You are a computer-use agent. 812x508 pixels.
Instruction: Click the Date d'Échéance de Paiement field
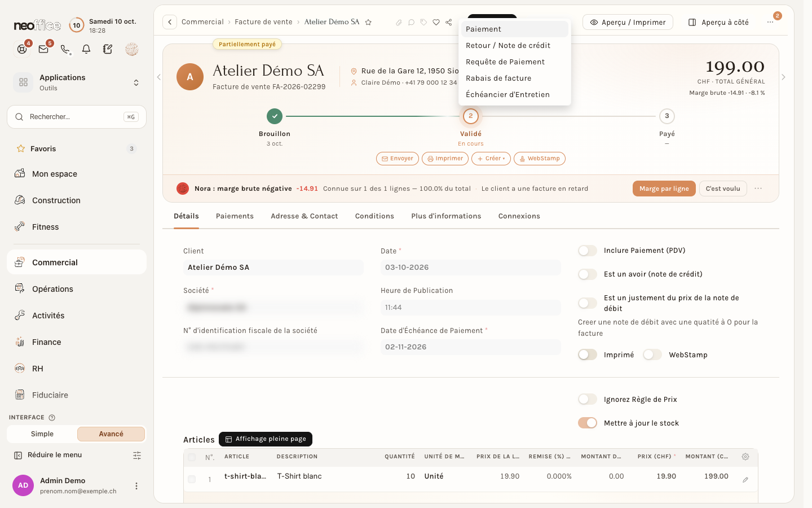[x=471, y=347]
